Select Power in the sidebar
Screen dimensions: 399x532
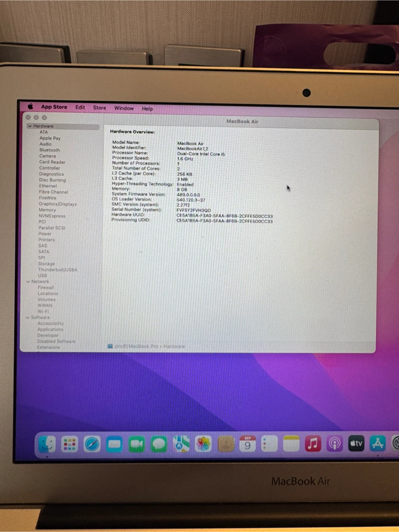pyautogui.click(x=45, y=233)
